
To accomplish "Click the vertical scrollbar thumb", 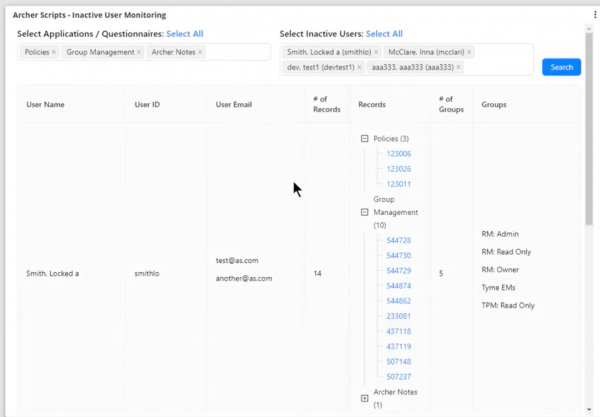I will tap(589, 128).
